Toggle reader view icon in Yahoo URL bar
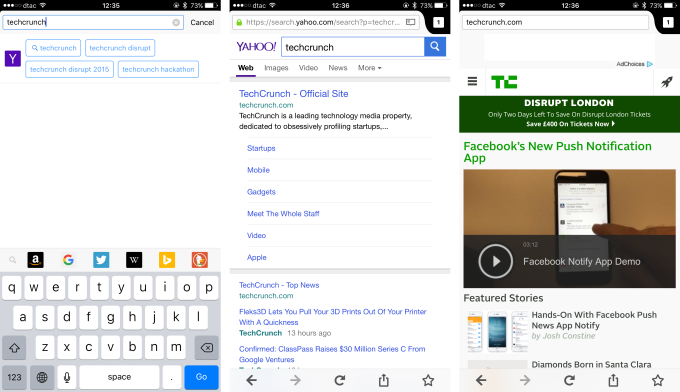680x392 pixels. (410, 22)
